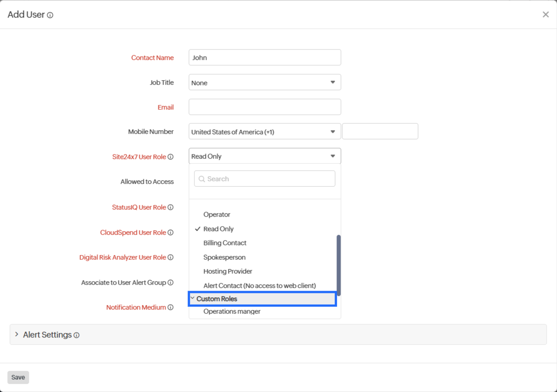Open the mobile country code dropdown
557x392 pixels.
(x=265, y=132)
